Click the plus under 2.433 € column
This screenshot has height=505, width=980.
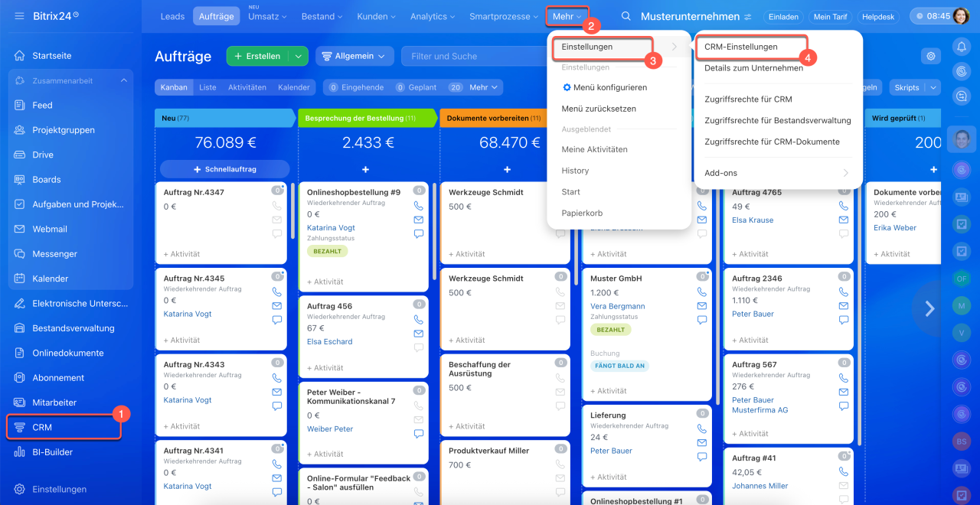pyautogui.click(x=365, y=169)
